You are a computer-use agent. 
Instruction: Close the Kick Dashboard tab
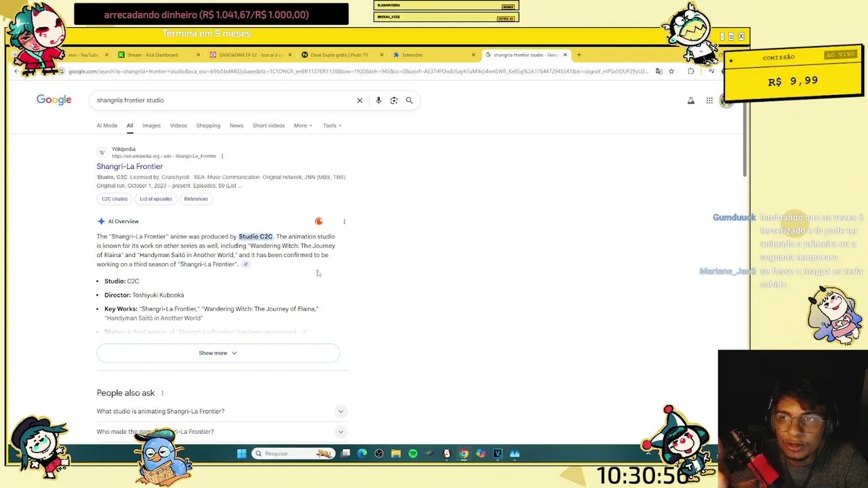pos(199,55)
